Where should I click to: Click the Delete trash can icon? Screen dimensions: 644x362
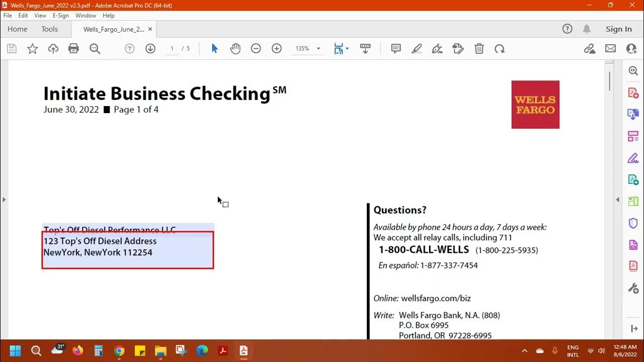point(479,49)
